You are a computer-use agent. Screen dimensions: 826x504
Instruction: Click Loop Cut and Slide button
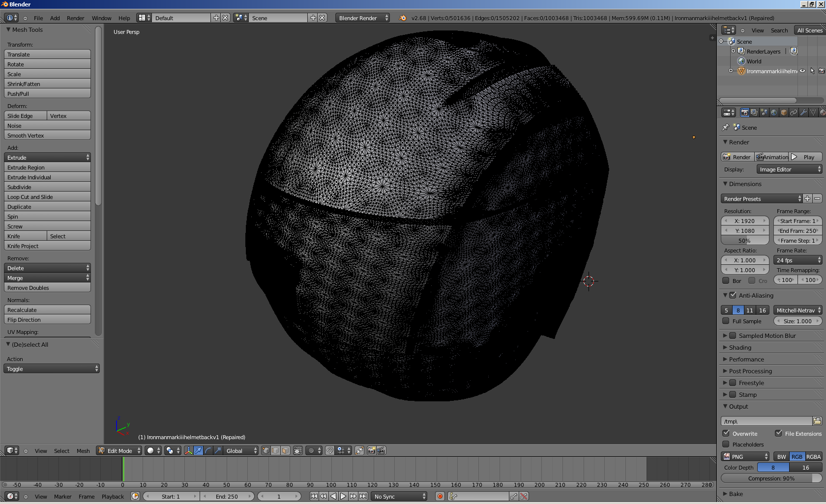pos(47,196)
